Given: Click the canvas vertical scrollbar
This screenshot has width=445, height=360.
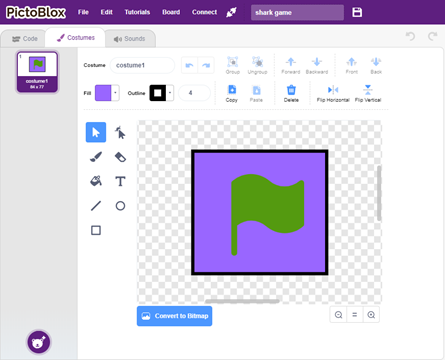Looking at the screenshot, I should tap(379, 193).
